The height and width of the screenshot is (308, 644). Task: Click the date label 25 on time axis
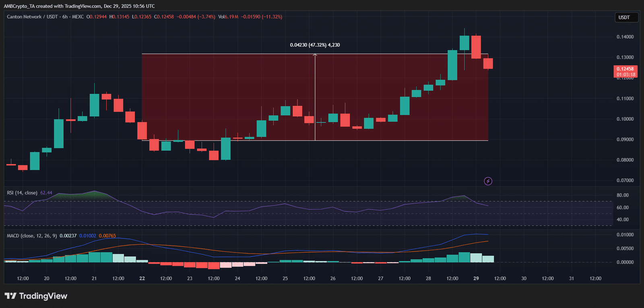click(285, 278)
